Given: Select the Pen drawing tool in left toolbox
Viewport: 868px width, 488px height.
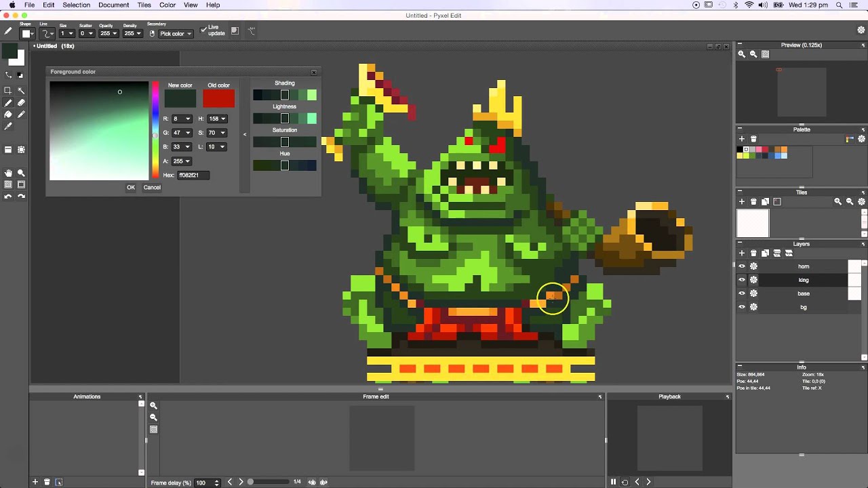Looking at the screenshot, I should click(x=8, y=103).
